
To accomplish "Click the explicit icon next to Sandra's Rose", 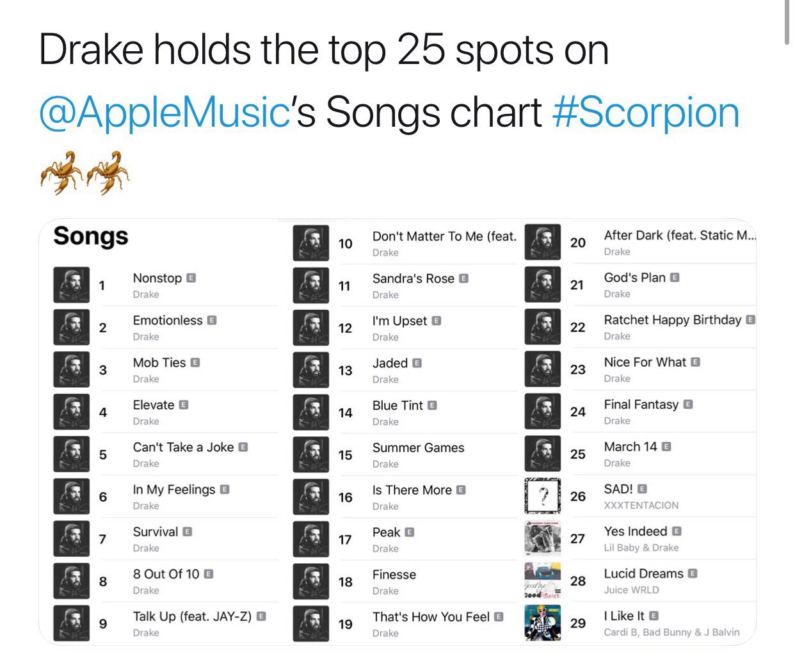I will (464, 278).
